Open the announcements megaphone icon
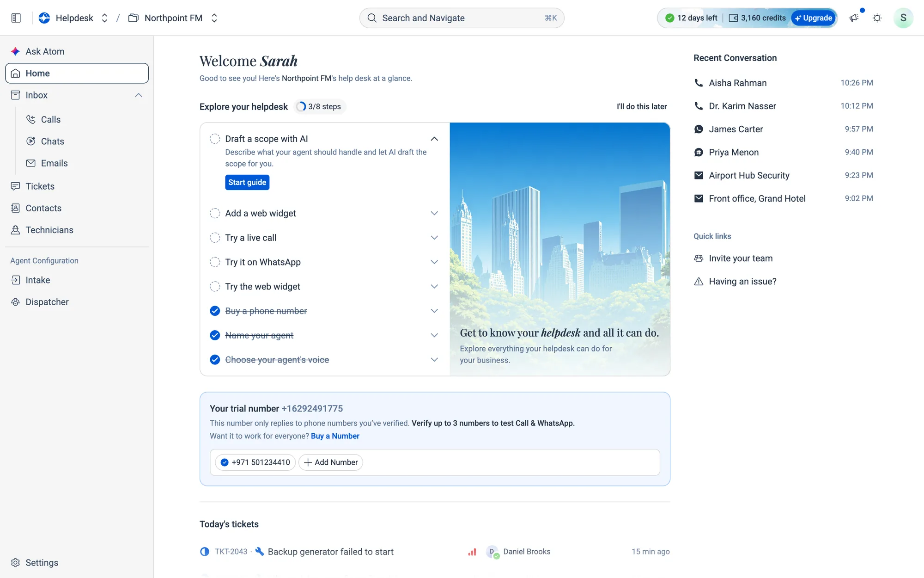The image size is (924, 578). click(854, 18)
